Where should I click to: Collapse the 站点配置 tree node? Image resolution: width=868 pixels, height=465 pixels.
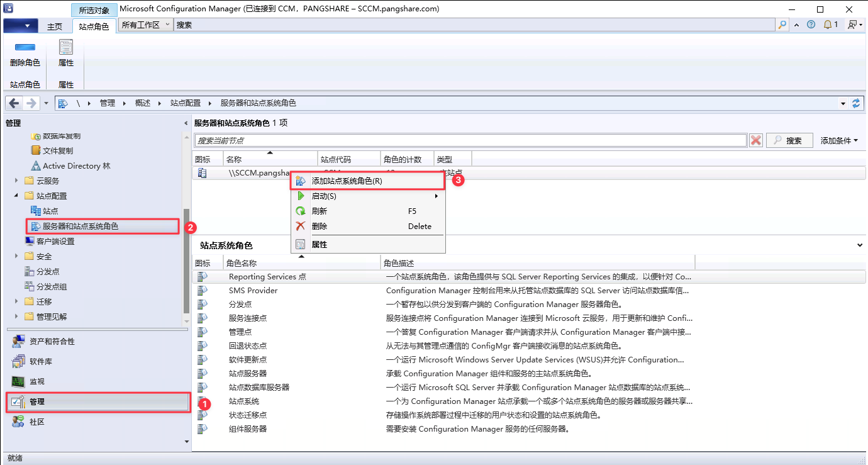[x=16, y=196]
